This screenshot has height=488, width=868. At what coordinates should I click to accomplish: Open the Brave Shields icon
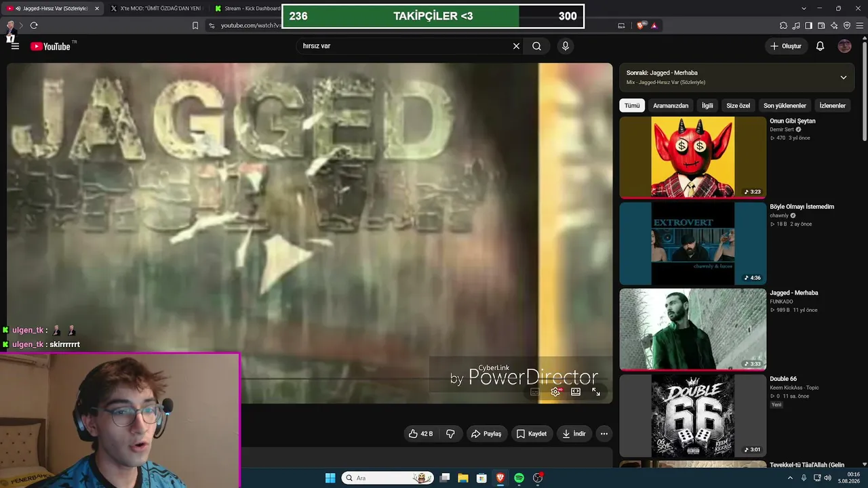click(x=641, y=26)
